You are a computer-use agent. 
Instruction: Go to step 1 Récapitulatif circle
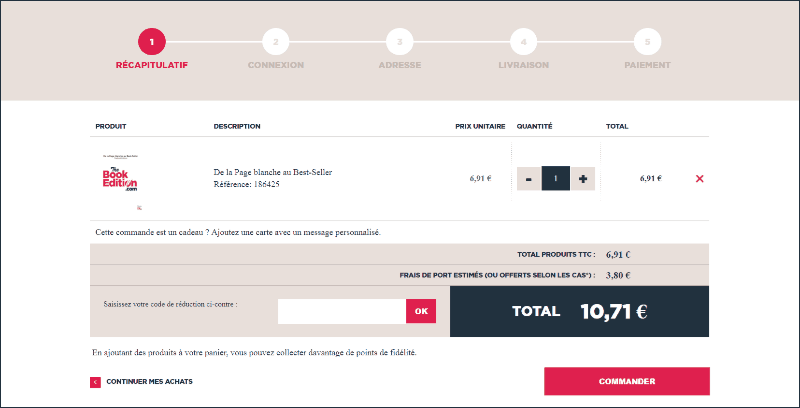click(152, 41)
